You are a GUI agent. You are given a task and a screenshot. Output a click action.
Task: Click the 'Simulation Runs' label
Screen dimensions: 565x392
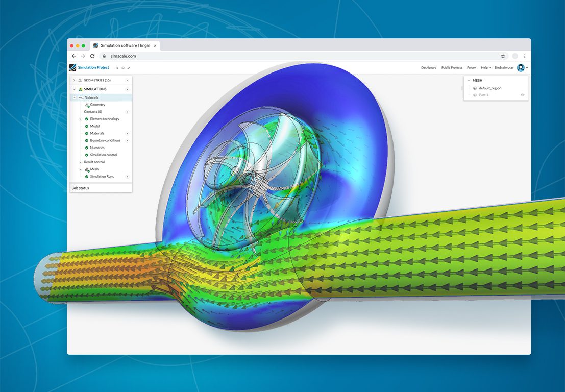(x=102, y=177)
